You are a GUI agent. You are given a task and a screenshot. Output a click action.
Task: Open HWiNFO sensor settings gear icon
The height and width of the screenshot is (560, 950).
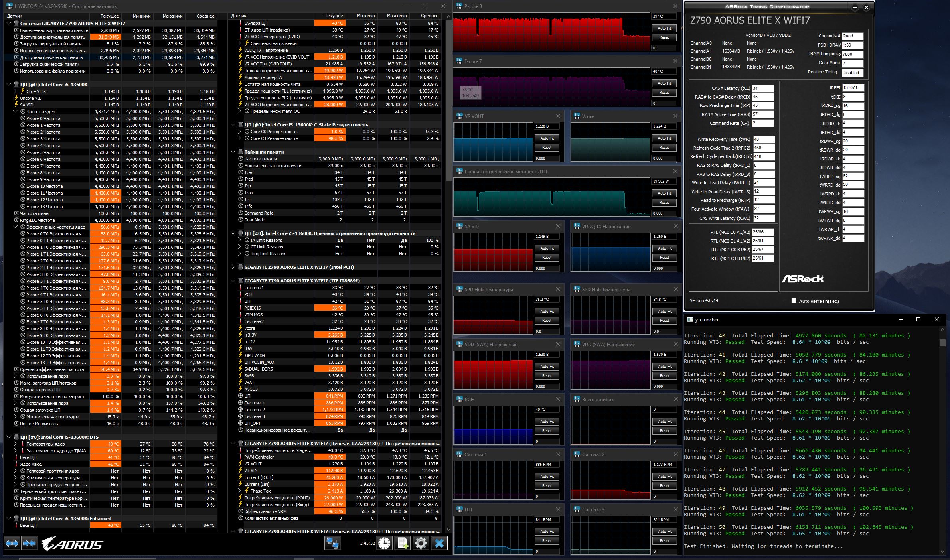coord(421,543)
